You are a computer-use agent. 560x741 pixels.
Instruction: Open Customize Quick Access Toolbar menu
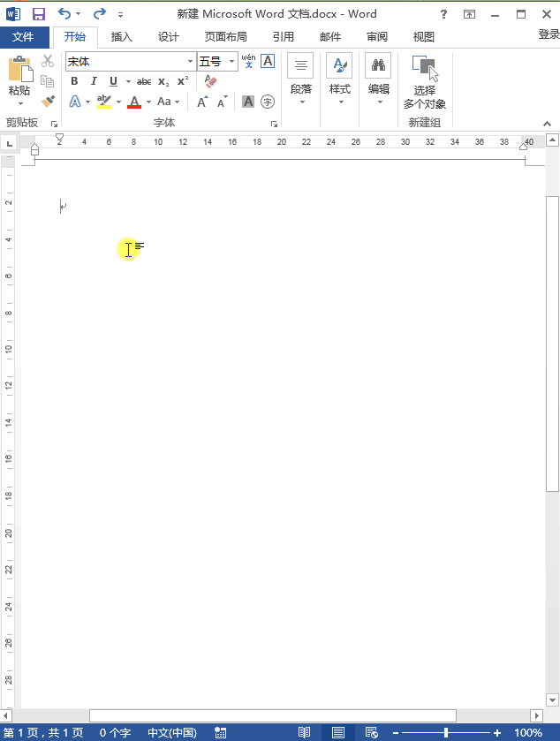120,15
